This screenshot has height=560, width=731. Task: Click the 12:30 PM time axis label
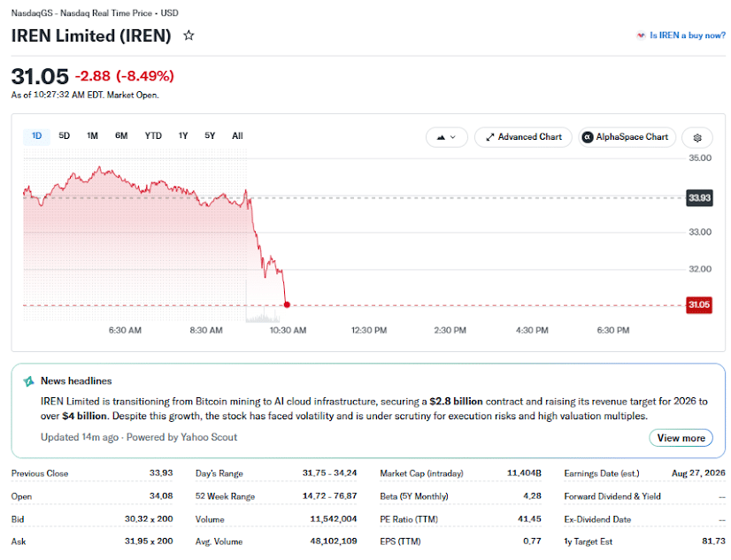(369, 330)
